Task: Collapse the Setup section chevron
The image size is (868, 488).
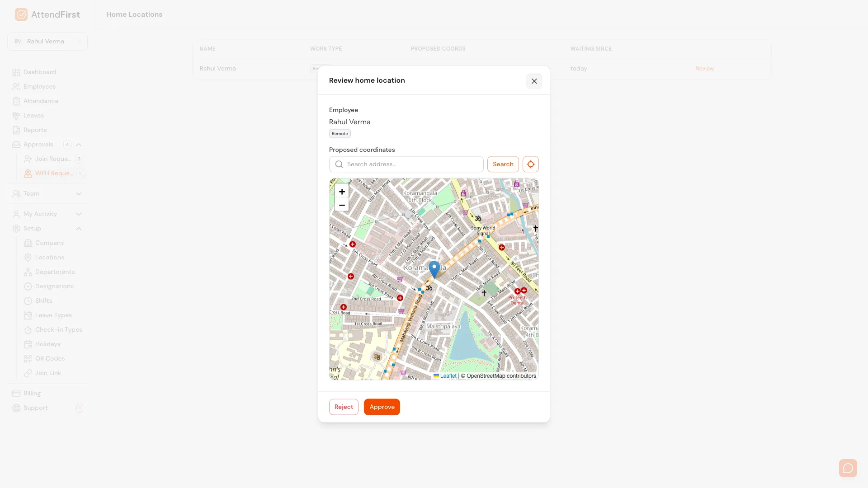Action: click(x=79, y=229)
